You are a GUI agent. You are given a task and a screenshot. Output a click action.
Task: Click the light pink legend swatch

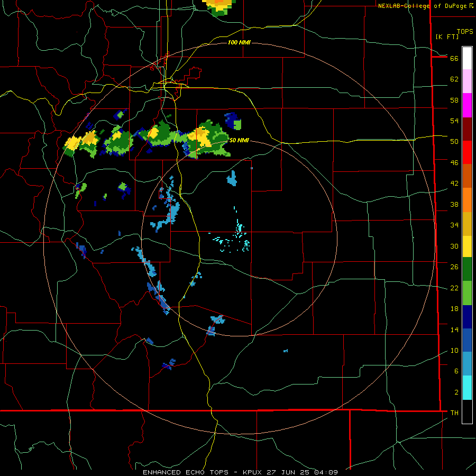[x=467, y=81]
